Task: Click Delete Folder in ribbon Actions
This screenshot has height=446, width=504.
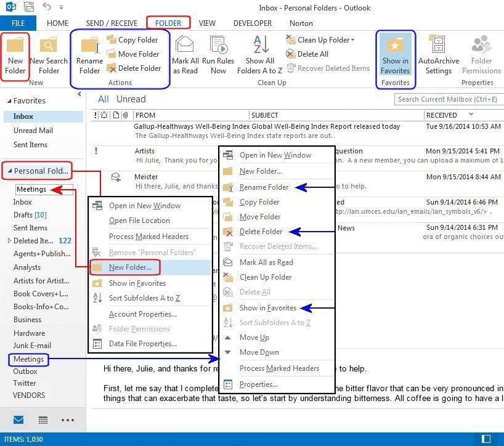Action: click(134, 68)
